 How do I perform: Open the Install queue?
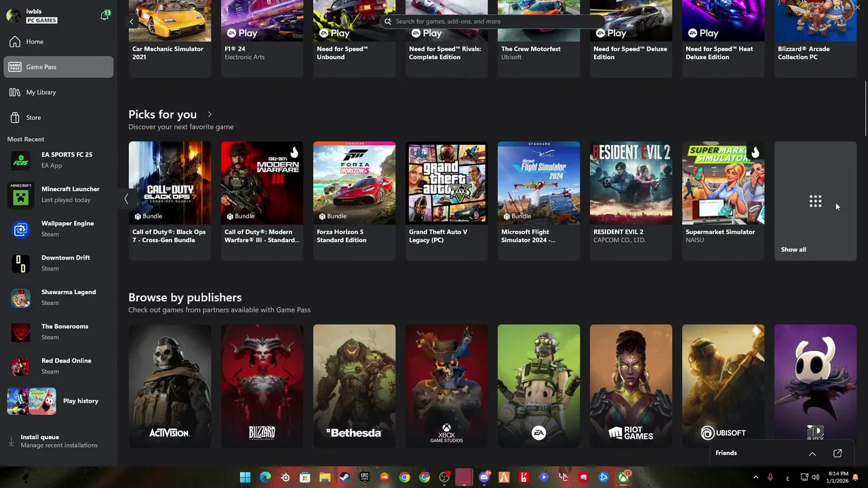point(58,441)
